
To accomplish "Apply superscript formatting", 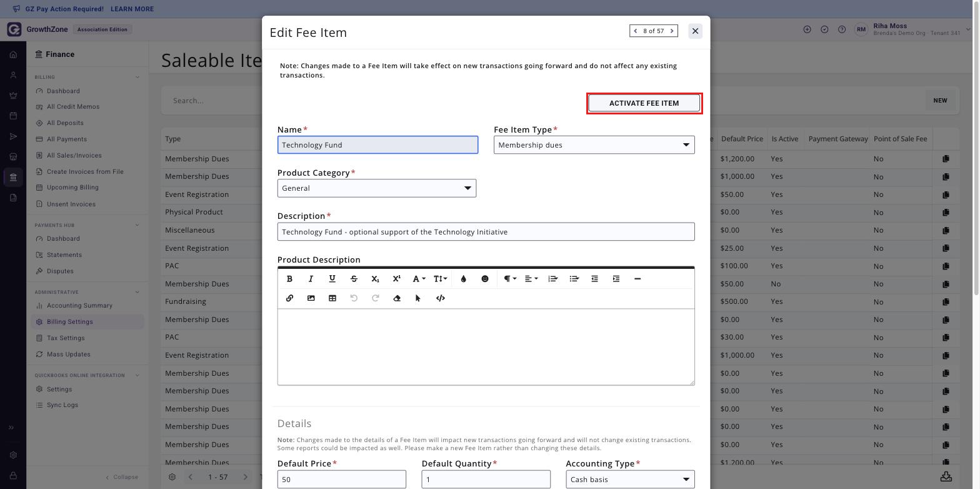I will [396, 279].
